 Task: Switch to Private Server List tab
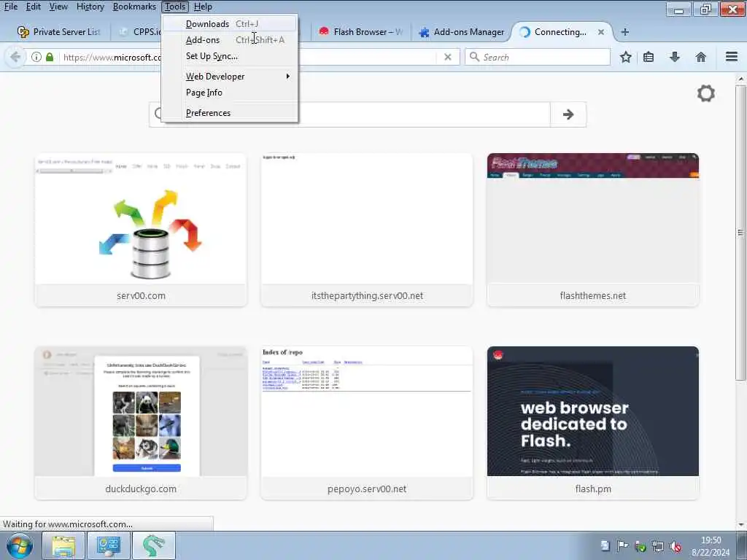coord(59,32)
